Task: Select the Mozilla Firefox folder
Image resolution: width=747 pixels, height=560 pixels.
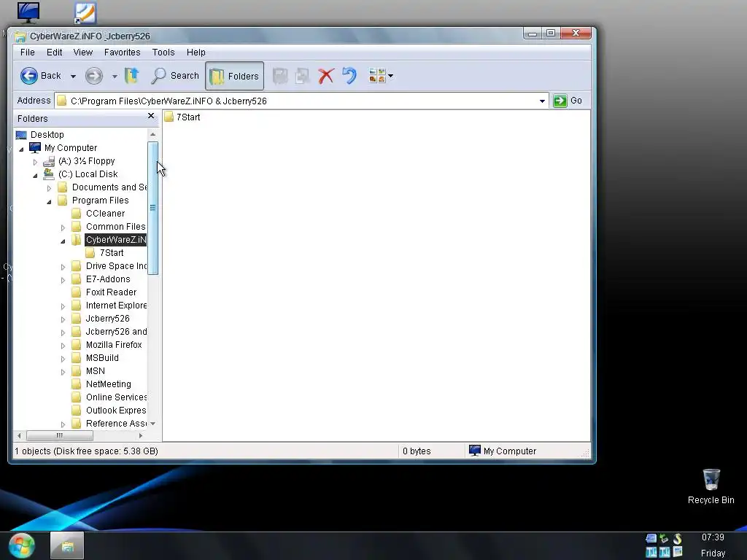Action: coord(114,345)
